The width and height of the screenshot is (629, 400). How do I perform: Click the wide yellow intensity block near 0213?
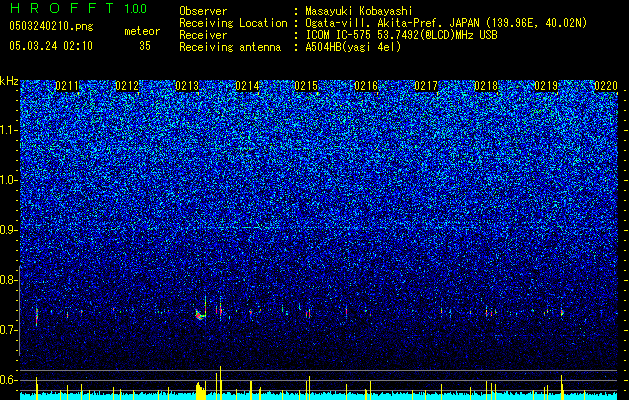point(201,391)
